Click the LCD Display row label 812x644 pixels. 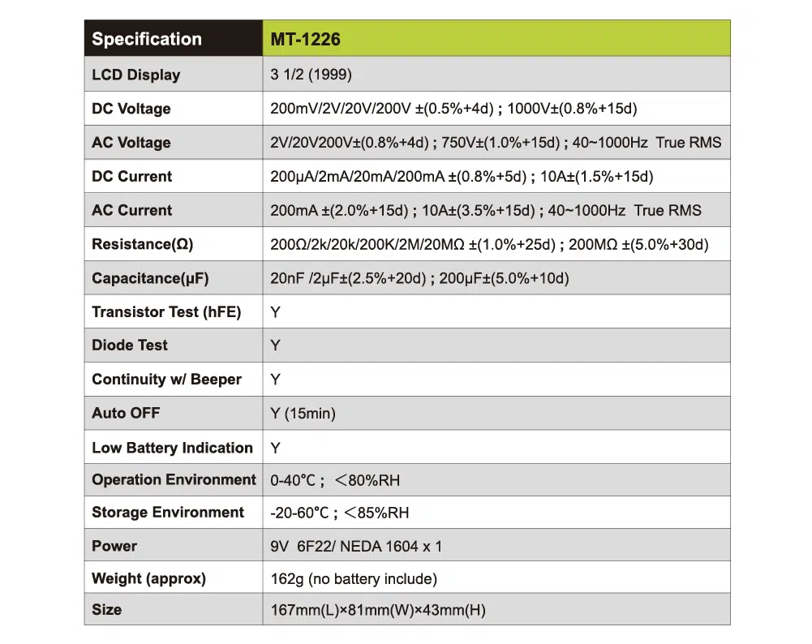pyautogui.click(x=136, y=75)
